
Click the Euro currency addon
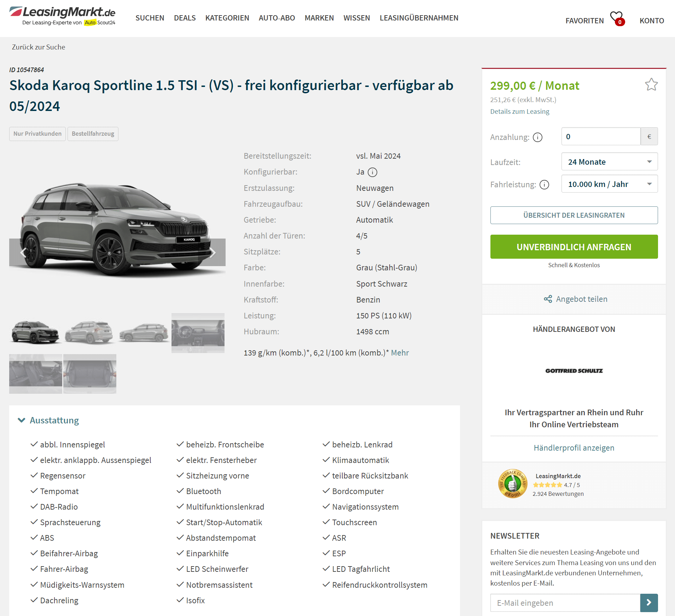649,136
